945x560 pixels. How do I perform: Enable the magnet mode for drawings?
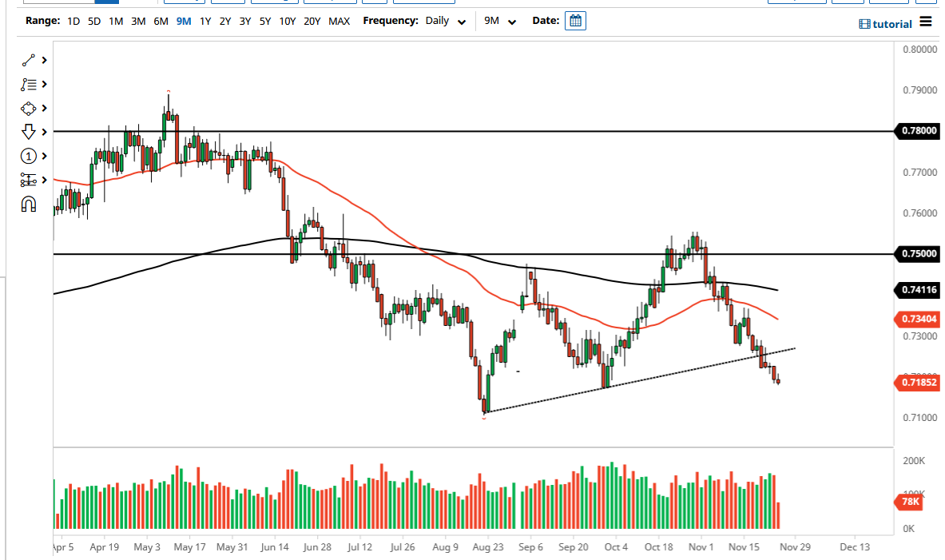pos(29,204)
